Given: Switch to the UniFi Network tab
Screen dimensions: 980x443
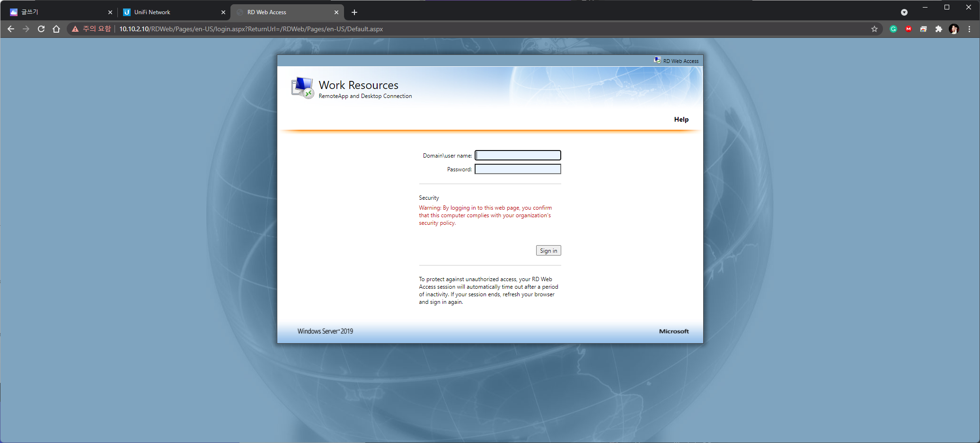Looking at the screenshot, I should point(173,12).
